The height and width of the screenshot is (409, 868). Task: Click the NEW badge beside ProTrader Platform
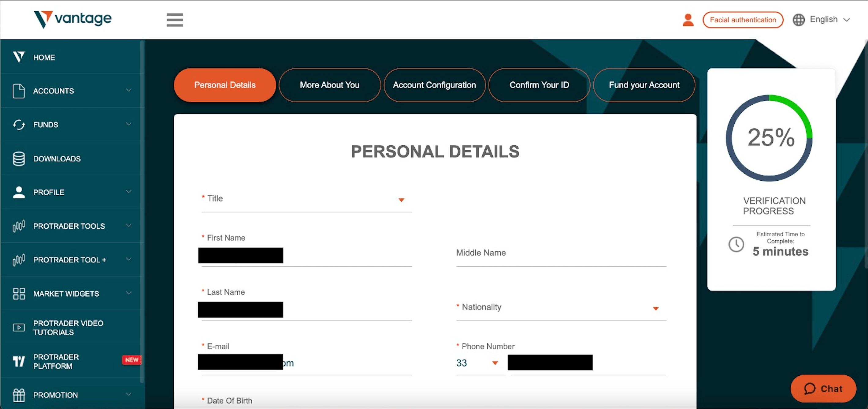[x=132, y=360]
